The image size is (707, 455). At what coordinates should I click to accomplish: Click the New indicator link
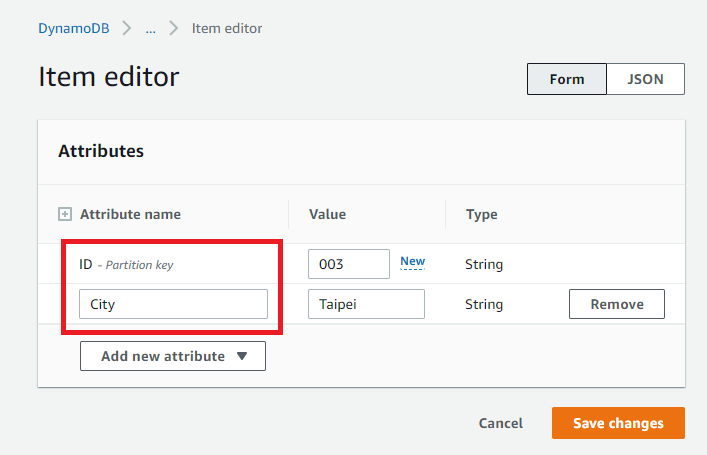point(412,262)
